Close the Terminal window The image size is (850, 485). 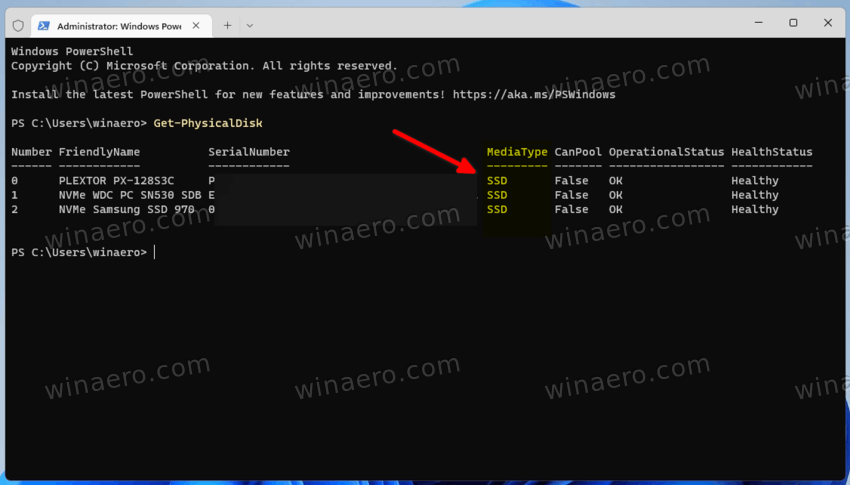point(828,23)
